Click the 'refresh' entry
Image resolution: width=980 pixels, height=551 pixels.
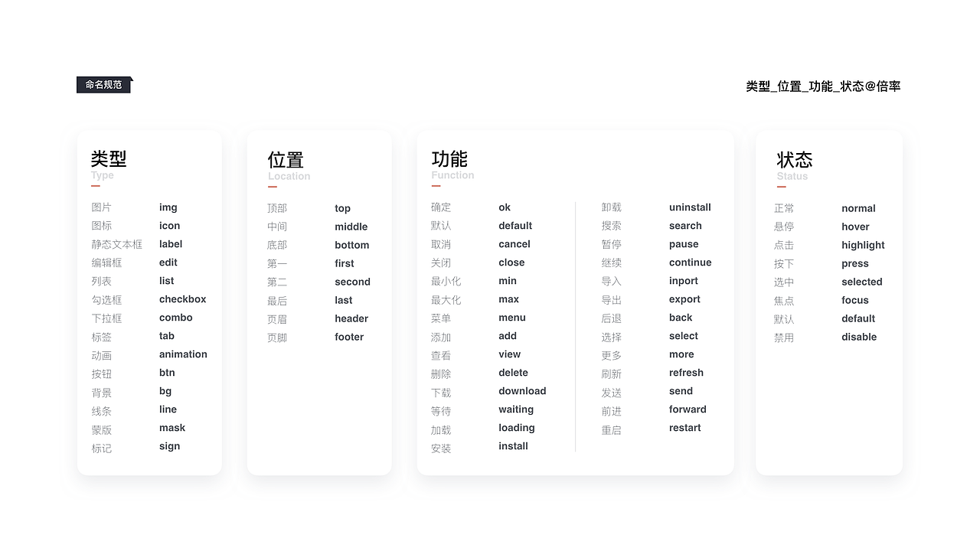click(686, 373)
